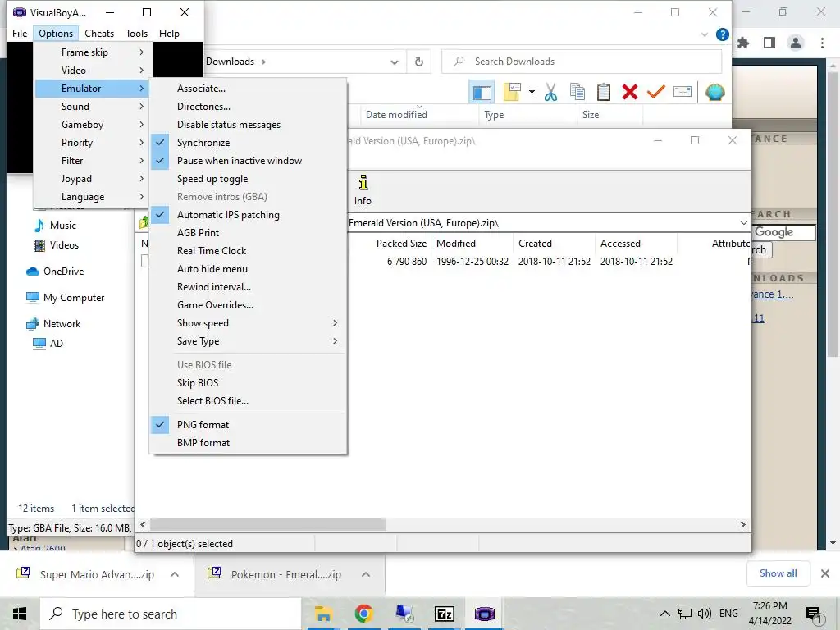Click the orange checkmark Properties icon
Screen dimensions: 840x630
pos(655,92)
